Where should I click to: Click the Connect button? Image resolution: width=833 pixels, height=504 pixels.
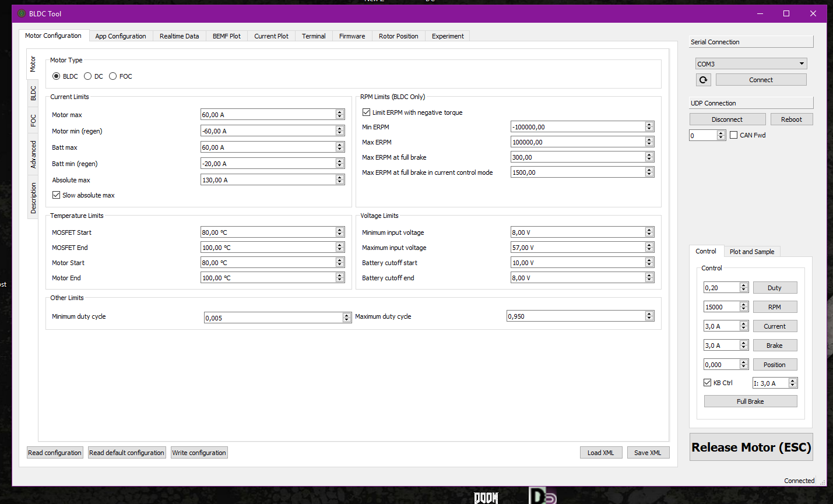click(x=761, y=80)
